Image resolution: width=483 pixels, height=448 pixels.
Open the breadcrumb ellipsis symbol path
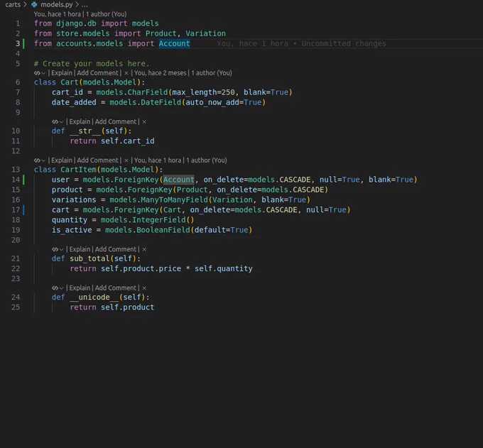pyautogui.click(x=85, y=5)
